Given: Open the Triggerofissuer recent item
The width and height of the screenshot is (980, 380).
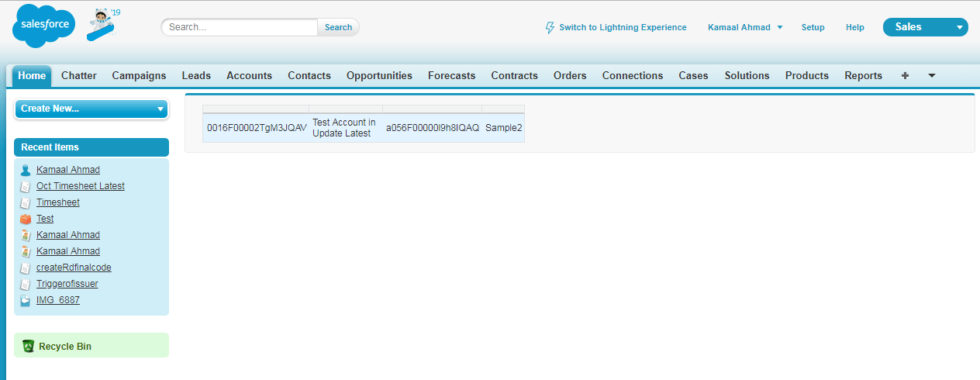Looking at the screenshot, I should [67, 284].
